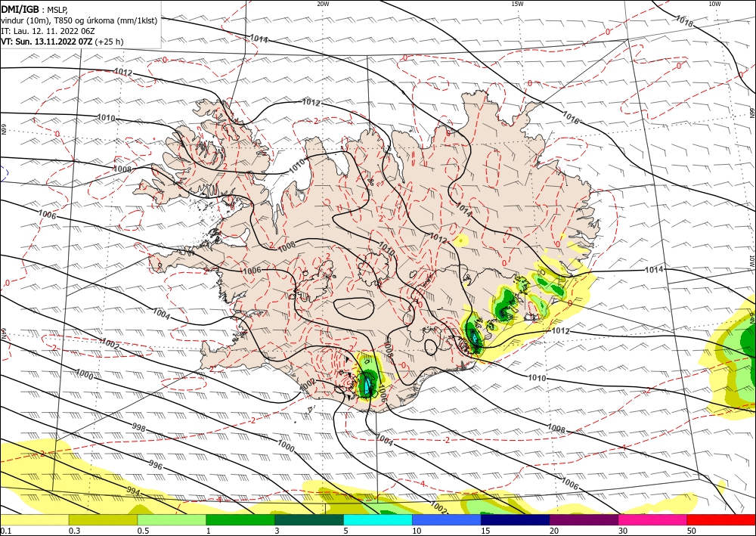Click the pale yellow 0.1–0.3 legend swatch
The height and width of the screenshot is (536, 756).
point(34,519)
